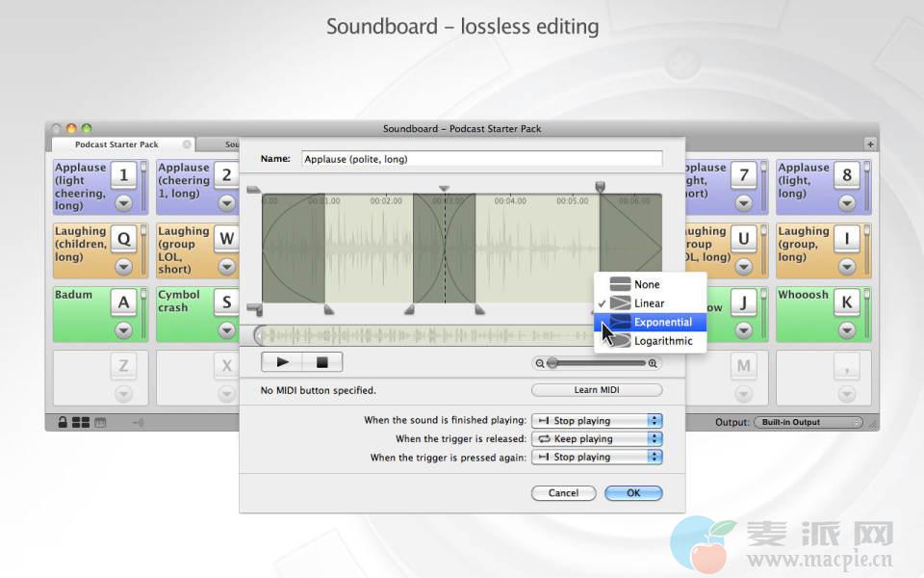This screenshot has width=924, height=578.
Task: Click the Name text field
Action: (481, 159)
